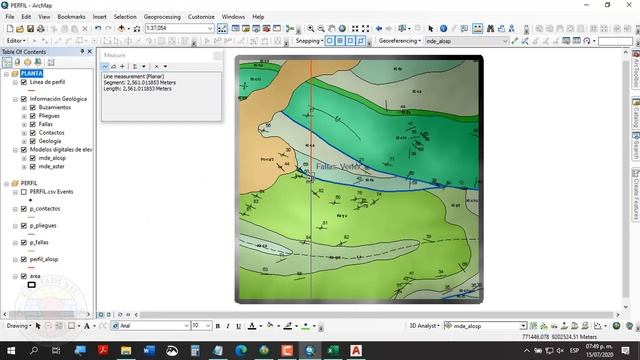Toggle mde_aster layer visibility
The height and width of the screenshot is (360, 640).
[x=33, y=167]
